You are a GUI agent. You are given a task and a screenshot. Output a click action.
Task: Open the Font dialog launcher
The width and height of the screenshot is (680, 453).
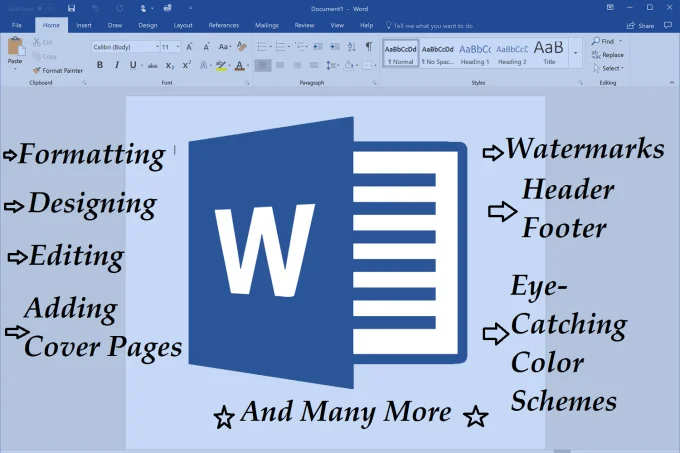pyautogui.click(x=247, y=83)
